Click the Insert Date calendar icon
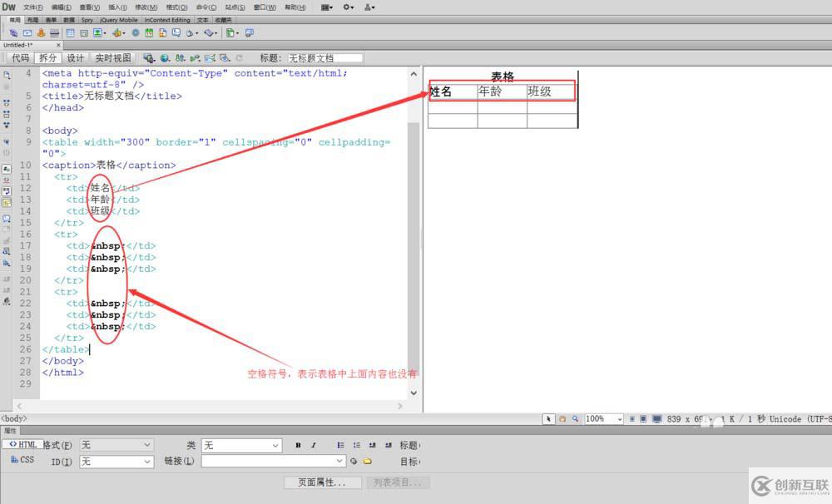Viewport: 832px width, 504px height. click(x=149, y=33)
